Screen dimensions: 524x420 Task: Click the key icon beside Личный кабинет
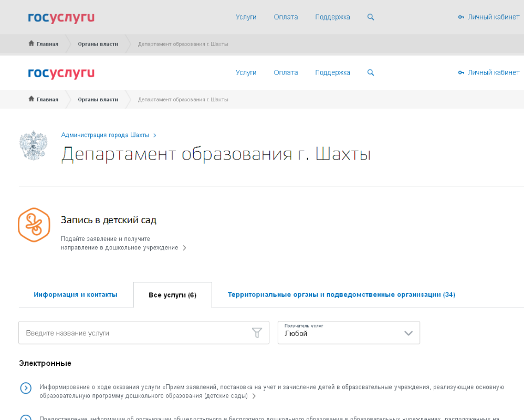461,73
